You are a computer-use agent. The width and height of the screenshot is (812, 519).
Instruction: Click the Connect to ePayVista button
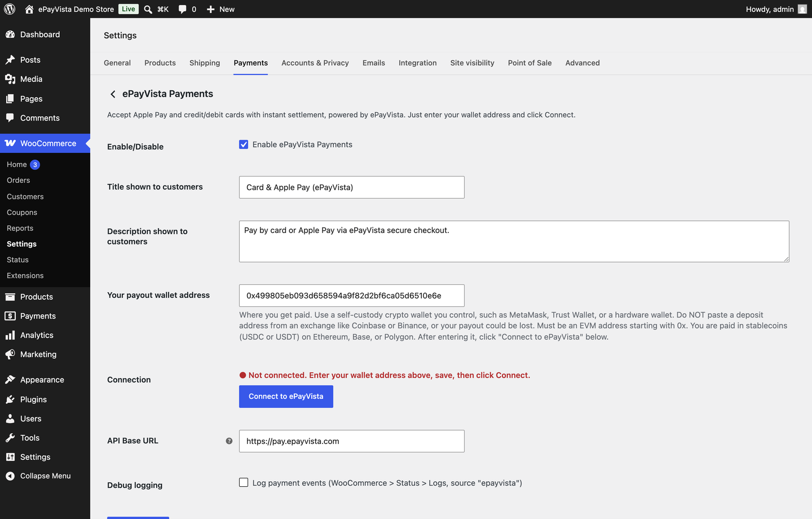(286, 397)
